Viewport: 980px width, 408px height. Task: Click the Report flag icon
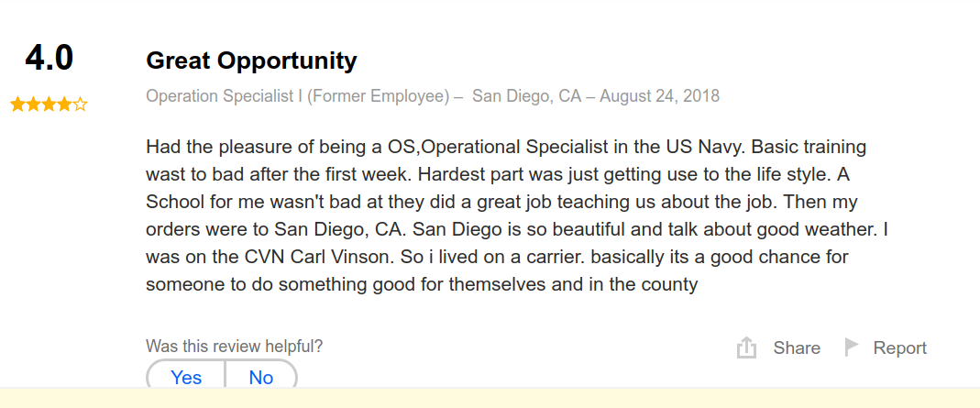pos(852,347)
